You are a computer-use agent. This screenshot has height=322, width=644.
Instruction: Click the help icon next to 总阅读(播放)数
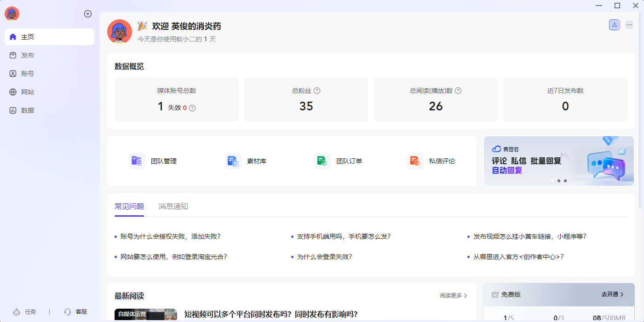coord(458,91)
